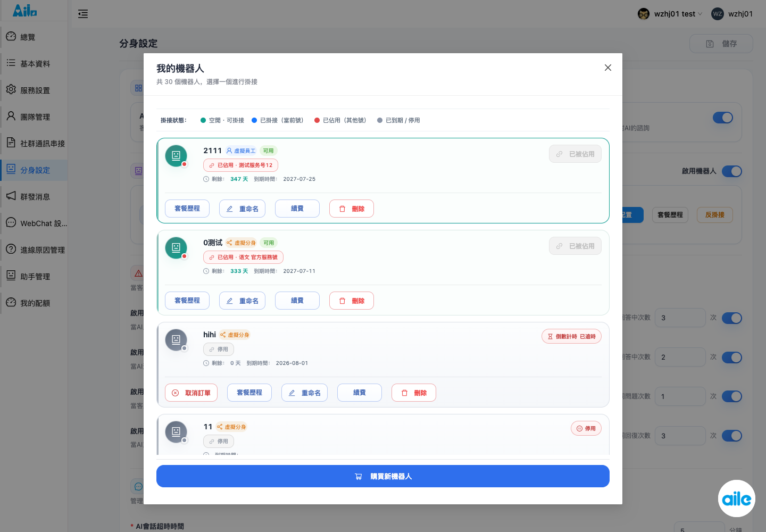
Task: Delete robot hihi
Action: click(x=414, y=393)
